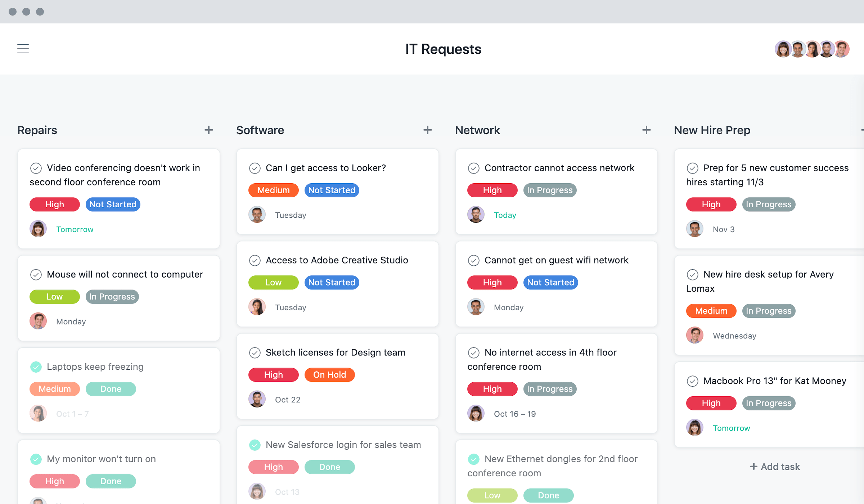The image size is (864, 504).
Task: Click Add task under New Hire Prep
Action: 775,467
